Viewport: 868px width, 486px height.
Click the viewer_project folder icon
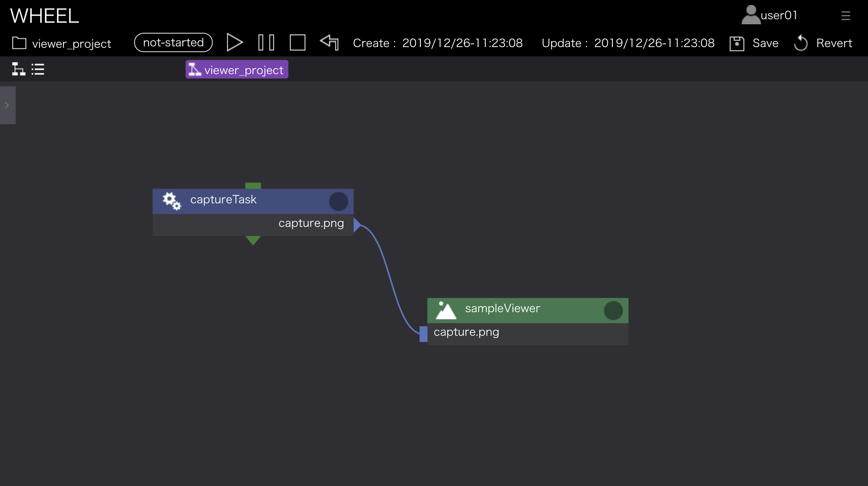(19, 43)
